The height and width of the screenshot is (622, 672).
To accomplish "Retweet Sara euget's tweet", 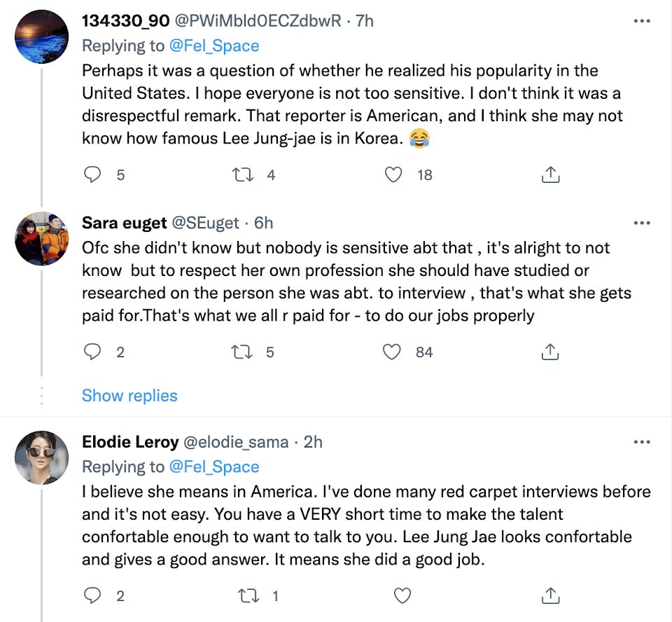I will (x=241, y=352).
